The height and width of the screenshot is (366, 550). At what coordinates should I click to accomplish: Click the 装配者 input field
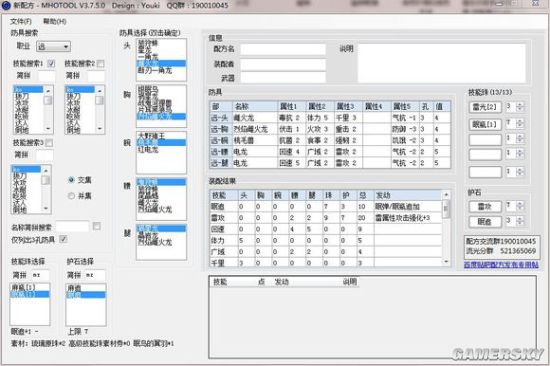(x=283, y=64)
